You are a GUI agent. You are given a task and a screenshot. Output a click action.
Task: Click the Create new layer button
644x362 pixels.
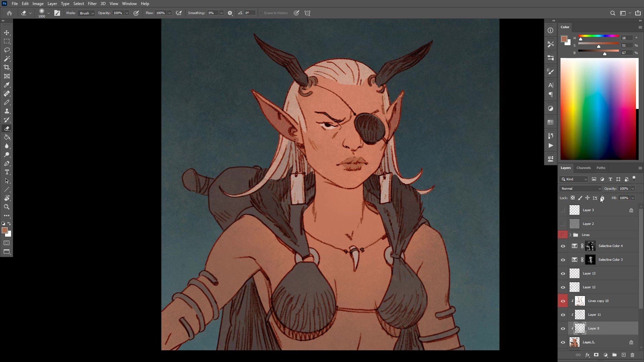[x=624, y=355]
